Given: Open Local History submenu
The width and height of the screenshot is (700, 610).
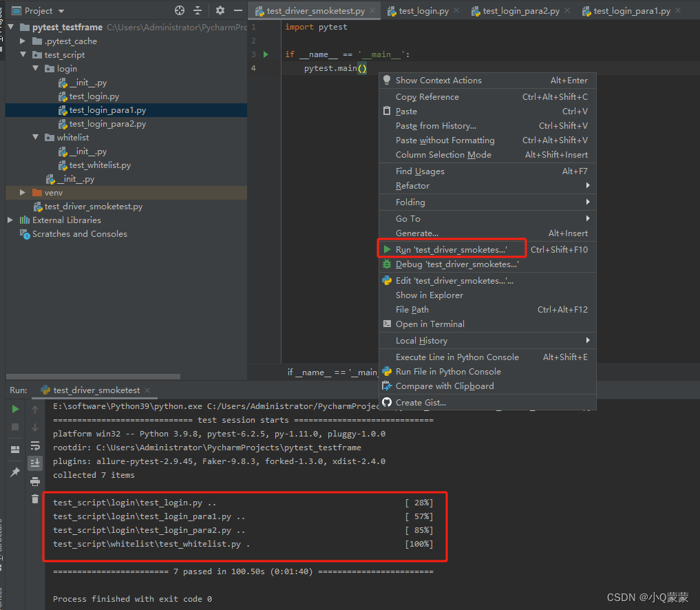Looking at the screenshot, I should click(x=487, y=341).
